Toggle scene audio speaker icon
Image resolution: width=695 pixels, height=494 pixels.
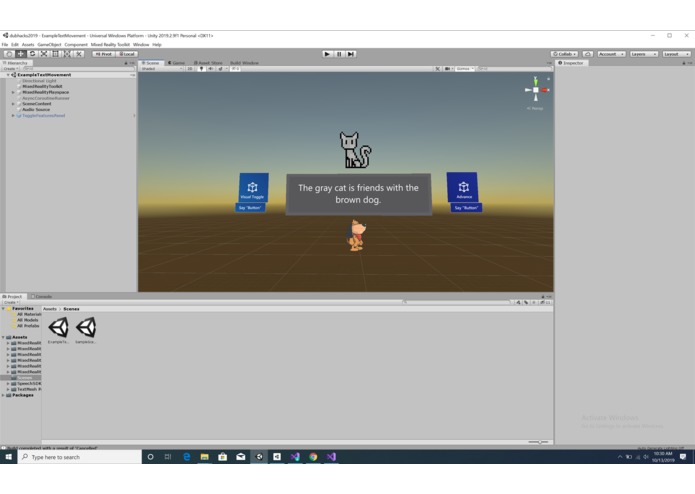tap(211, 69)
